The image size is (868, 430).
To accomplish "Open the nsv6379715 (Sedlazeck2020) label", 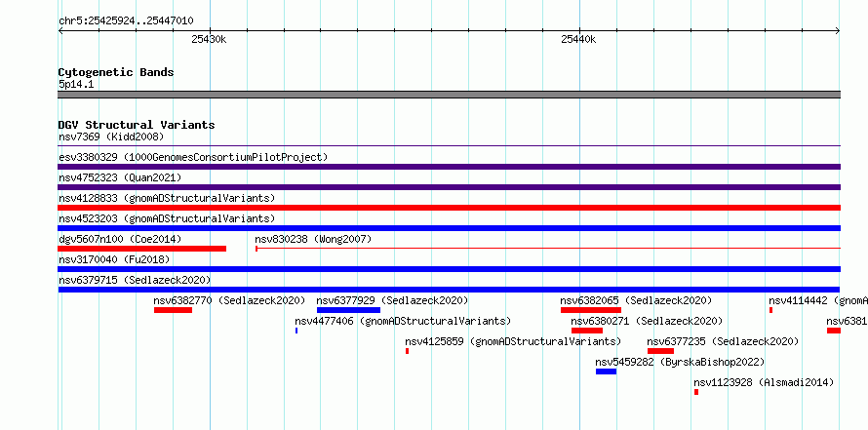I will pyautogui.click(x=135, y=280).
